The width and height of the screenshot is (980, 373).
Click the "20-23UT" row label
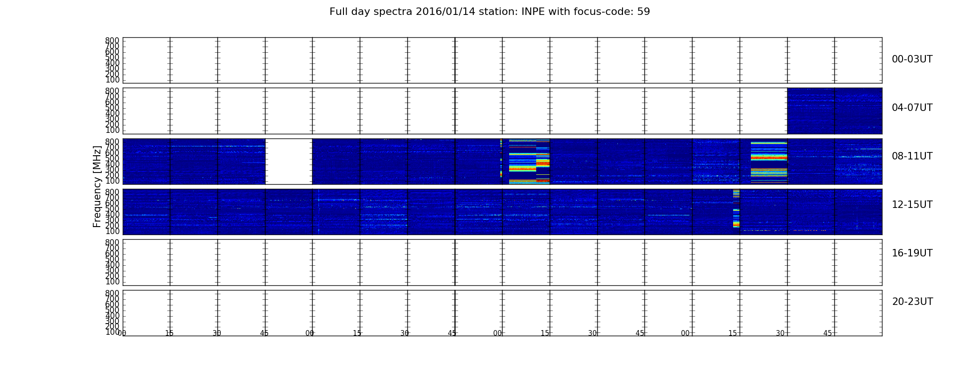(912, 302)
